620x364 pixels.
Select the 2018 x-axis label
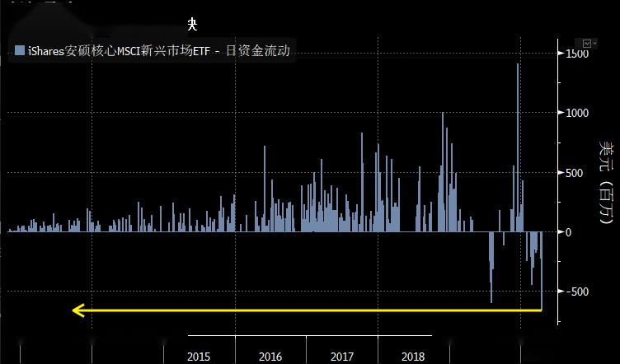coord(413,357)
